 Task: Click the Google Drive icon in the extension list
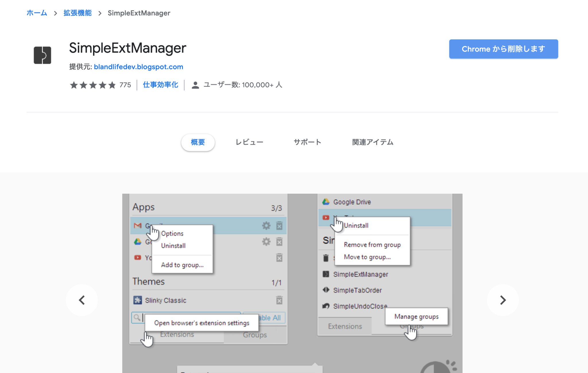(326, 202)
